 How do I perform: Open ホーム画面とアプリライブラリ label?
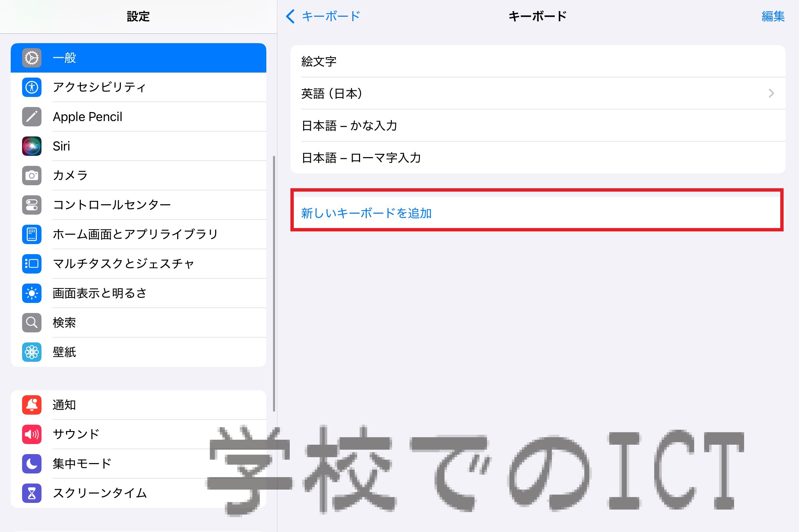pos(136,234)
